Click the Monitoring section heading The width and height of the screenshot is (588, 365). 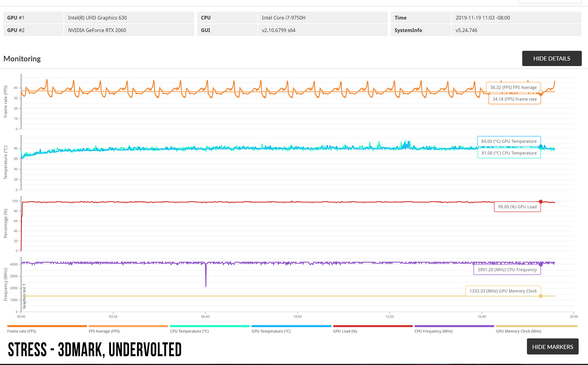coord(22,59)
